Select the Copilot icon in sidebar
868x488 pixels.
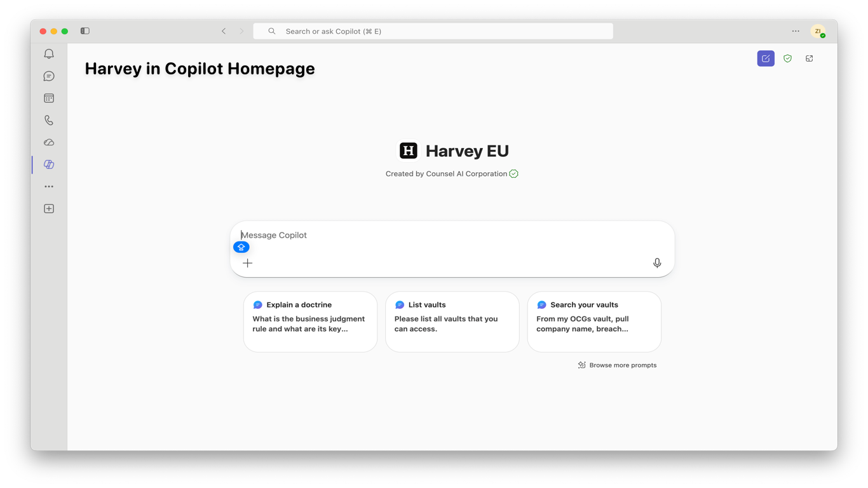49,165
